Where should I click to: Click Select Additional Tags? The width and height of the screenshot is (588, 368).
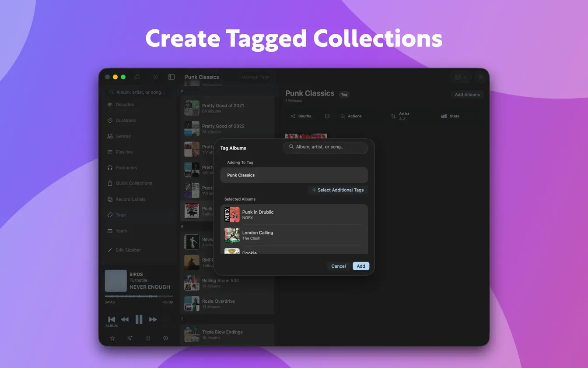pyautogui.click(x=338, y=190)
